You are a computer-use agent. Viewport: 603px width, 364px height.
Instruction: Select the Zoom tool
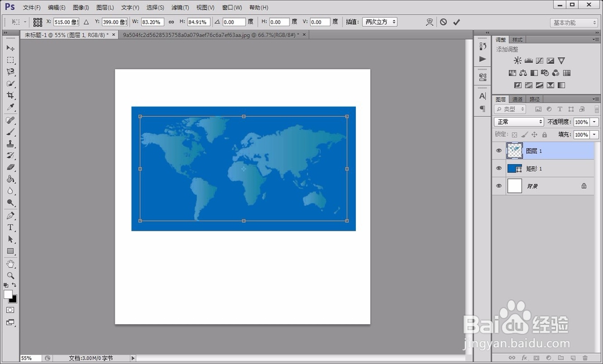(x=10, y=275)
